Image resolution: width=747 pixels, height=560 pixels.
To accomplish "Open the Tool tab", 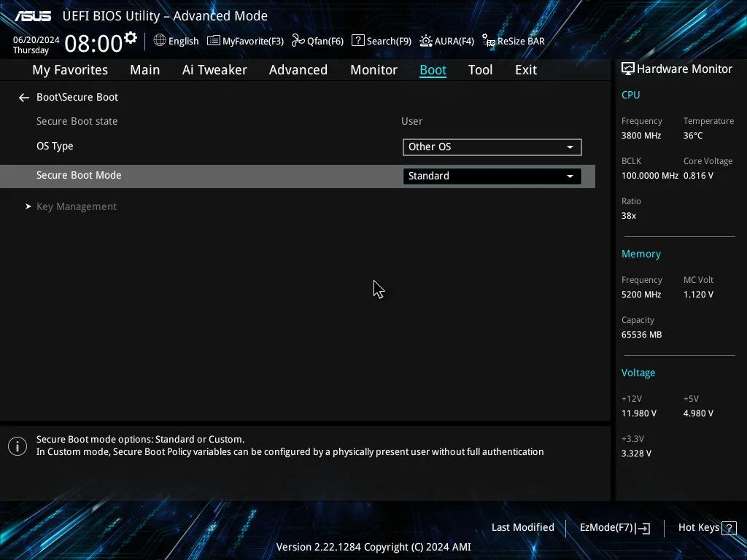I will pyautogui.click(x=480, y=70).
